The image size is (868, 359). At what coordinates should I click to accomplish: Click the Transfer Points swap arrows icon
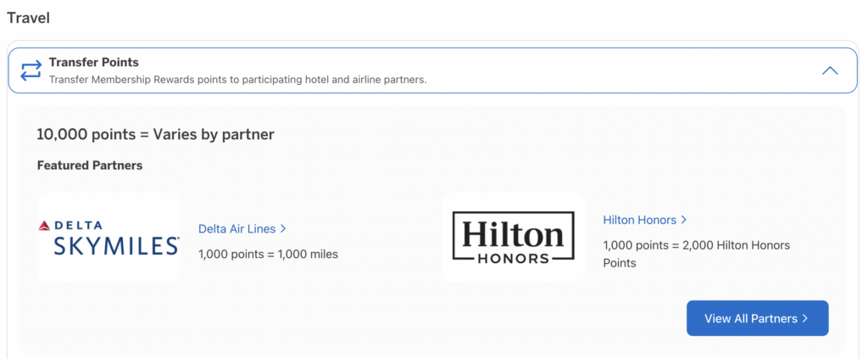point(31,70)
